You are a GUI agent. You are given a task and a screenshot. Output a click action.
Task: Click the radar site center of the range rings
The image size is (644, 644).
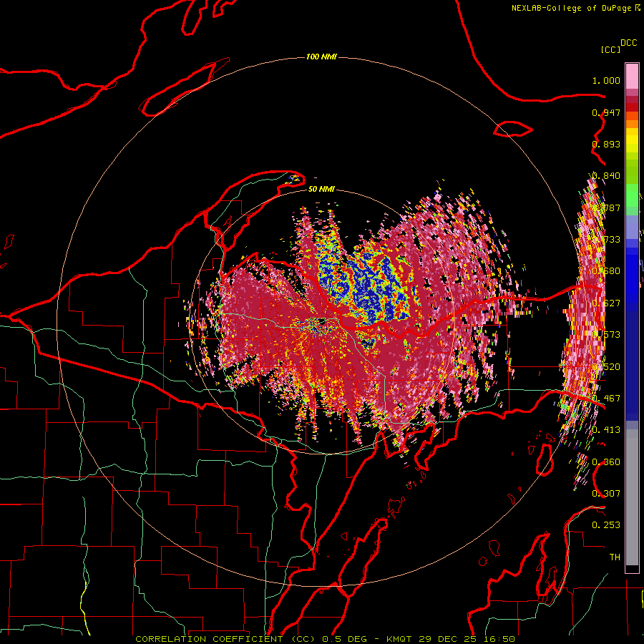321,321
